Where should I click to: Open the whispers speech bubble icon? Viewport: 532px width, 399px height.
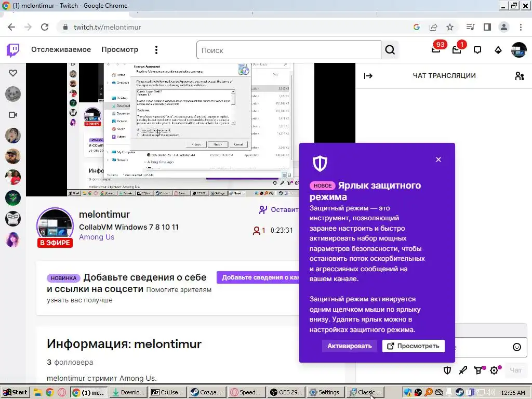click(x=477, y=50)
